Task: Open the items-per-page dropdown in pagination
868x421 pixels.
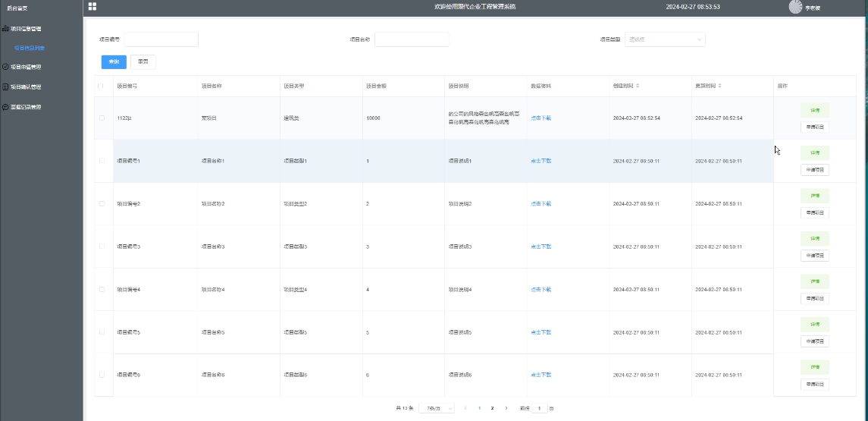Action: [x=437, y=408]
